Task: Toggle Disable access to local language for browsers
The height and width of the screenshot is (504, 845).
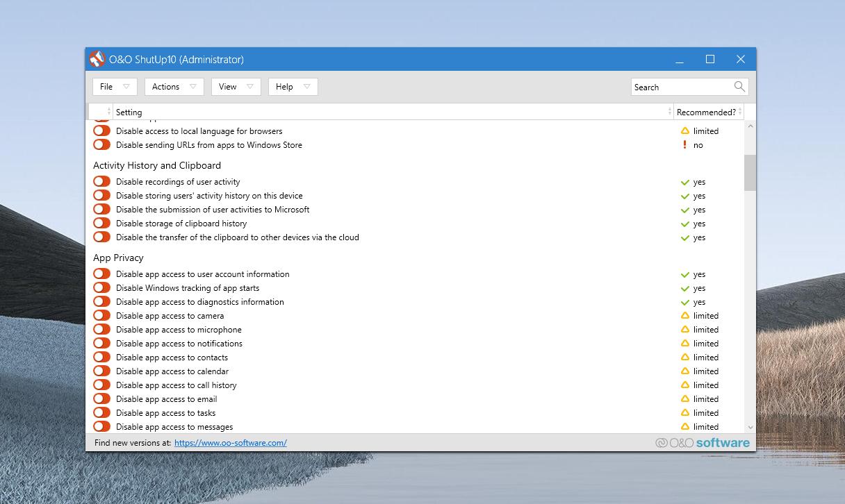Action: (x=102, y=131)
